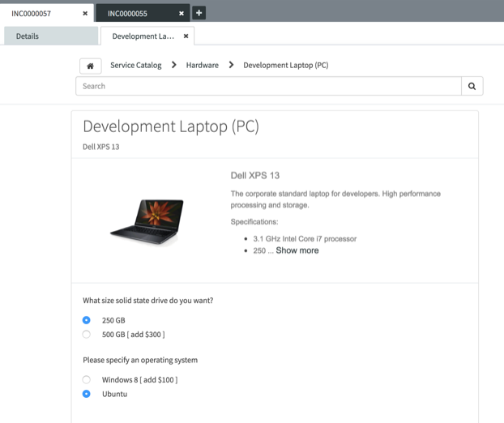This screenshot has height=423, width=504.
Task: Click the Development Laptop (PC) heading
Action: 171,126
